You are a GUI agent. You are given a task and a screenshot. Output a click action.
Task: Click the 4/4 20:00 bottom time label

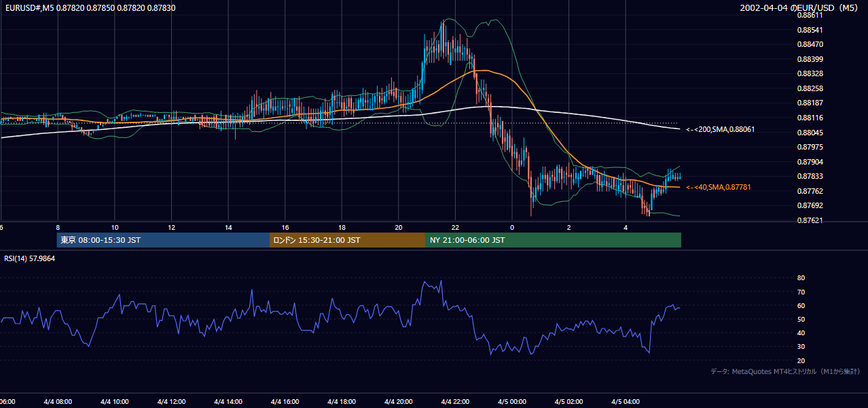pyautogui.click(x=397, y=402)
